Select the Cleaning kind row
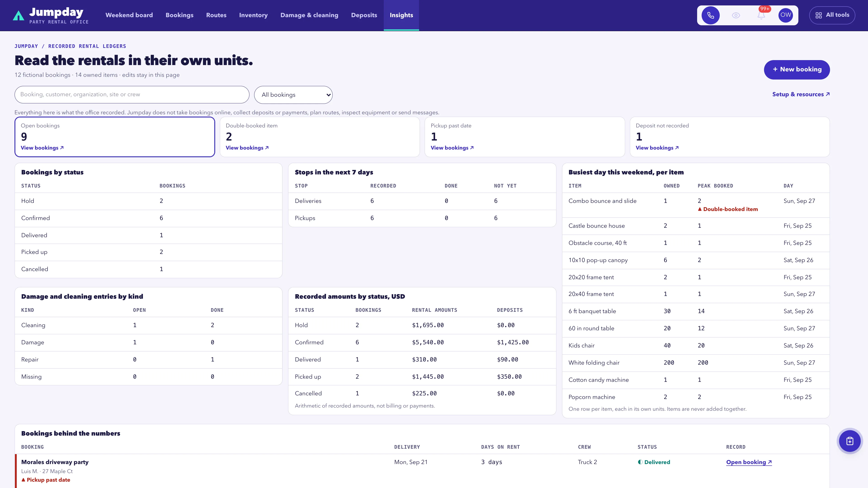 coord(148,325)
